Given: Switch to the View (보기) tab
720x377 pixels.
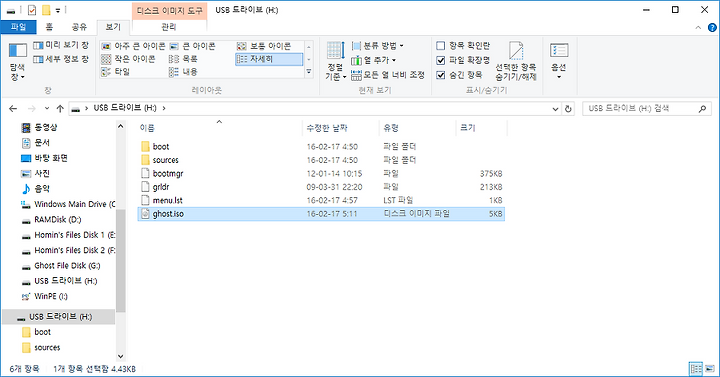Looking at the screenshot, I should click(x=113, y=27).
